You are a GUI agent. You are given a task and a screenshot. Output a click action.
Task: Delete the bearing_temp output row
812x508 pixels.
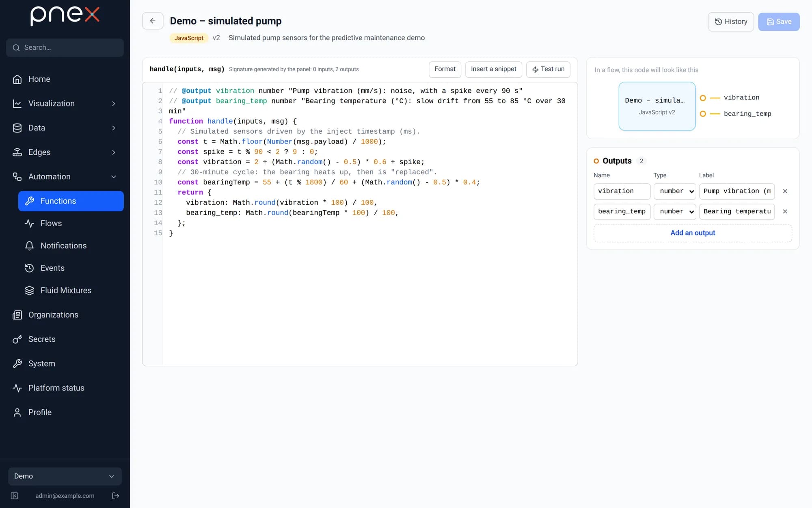coord(785,211)
